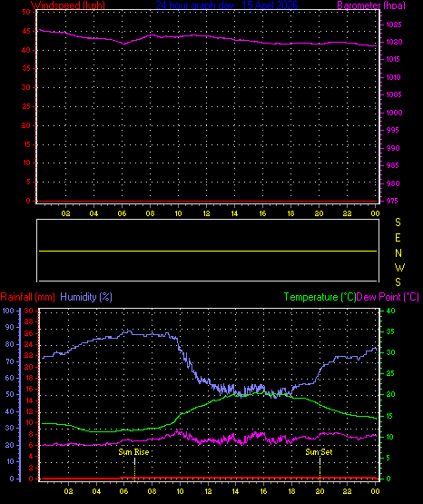
Task: Click 28 on the rainfall axis
Action: 28,321
